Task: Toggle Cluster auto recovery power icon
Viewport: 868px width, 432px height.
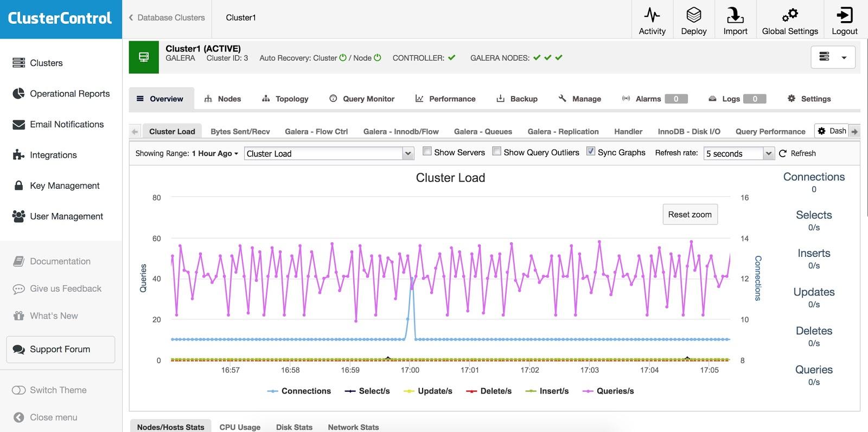Action: [x=343, y=58]
